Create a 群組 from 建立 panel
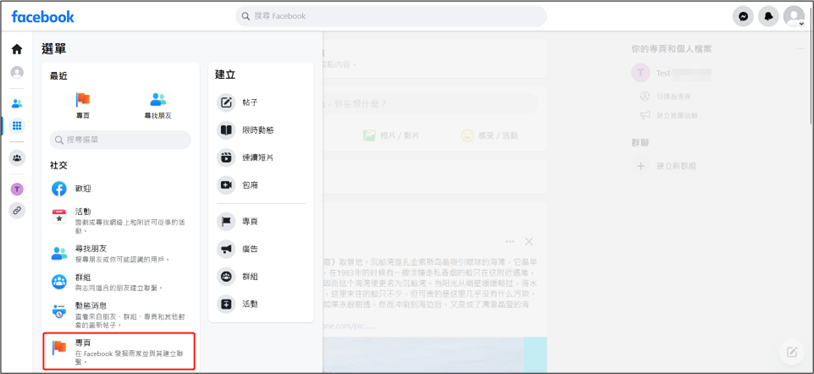The image size is (814, 374). 261,276
